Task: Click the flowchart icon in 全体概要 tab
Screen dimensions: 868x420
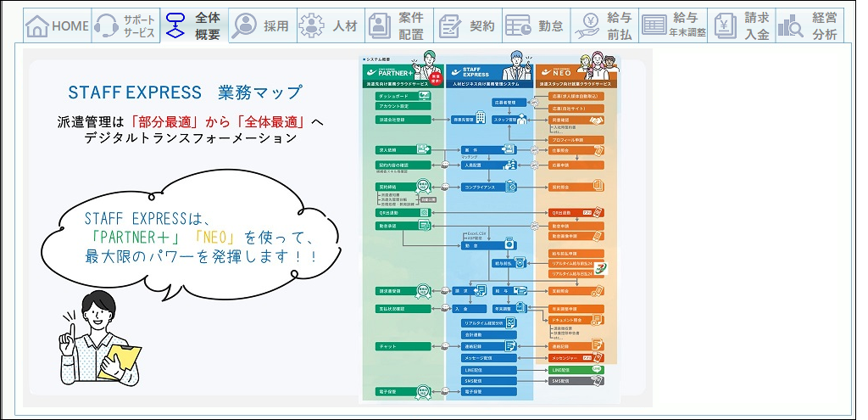Action: coord(175,25)
